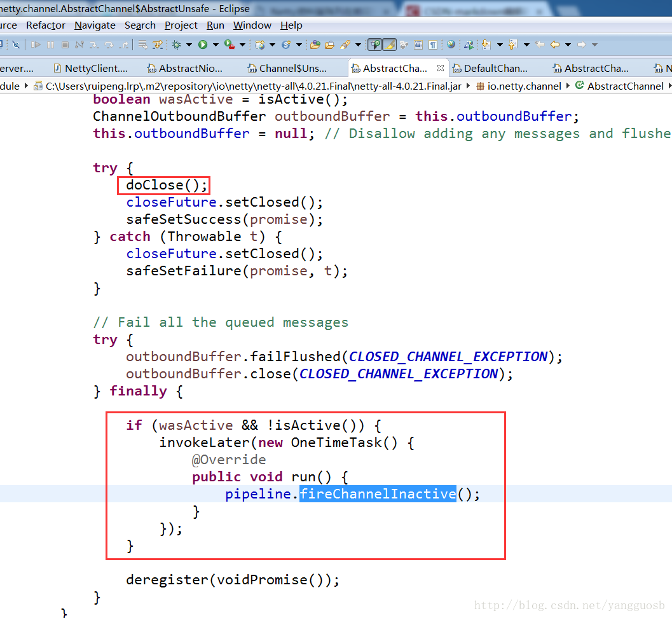Open the New Server dropdown arrow
Image resolution: width=672 pixels, height=618 pixels.
[299, 45]
